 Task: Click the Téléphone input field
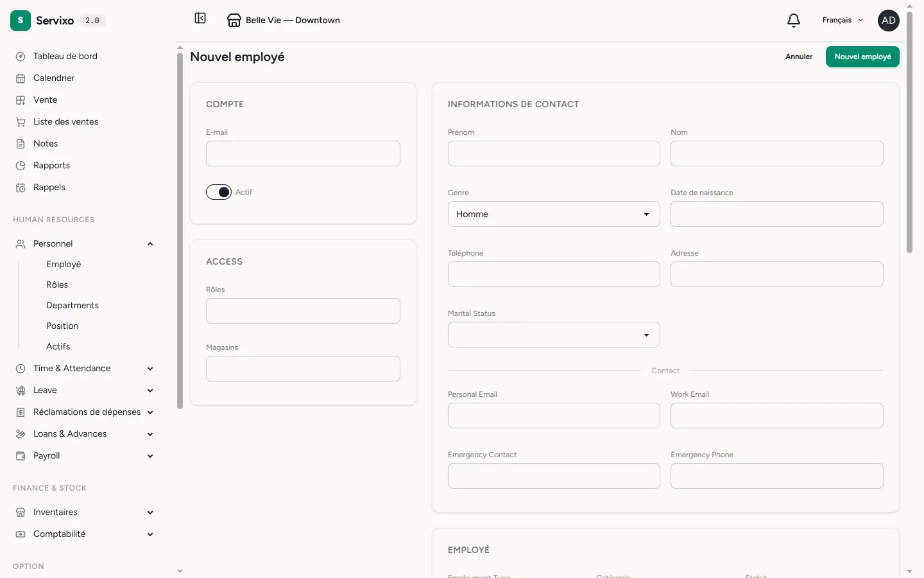554,274
